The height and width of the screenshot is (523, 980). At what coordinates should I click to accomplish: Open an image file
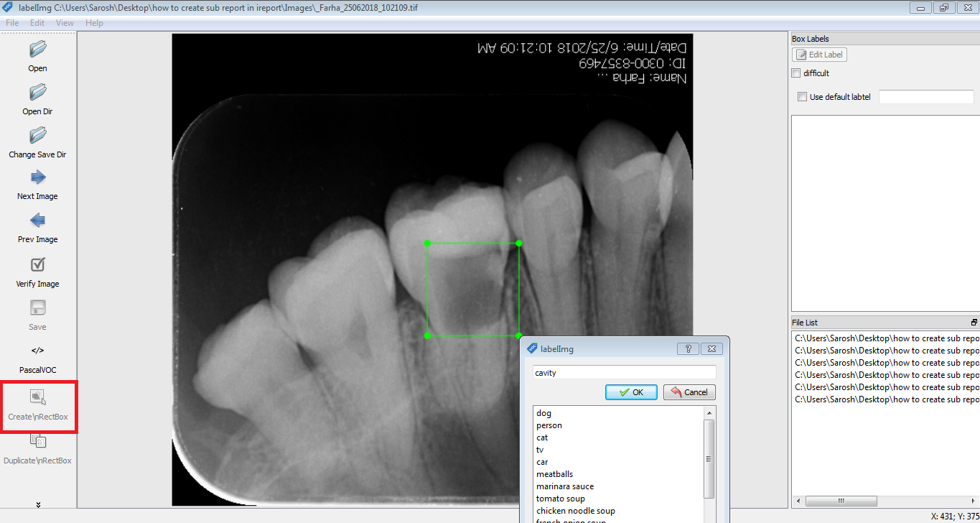pos(37,54)
